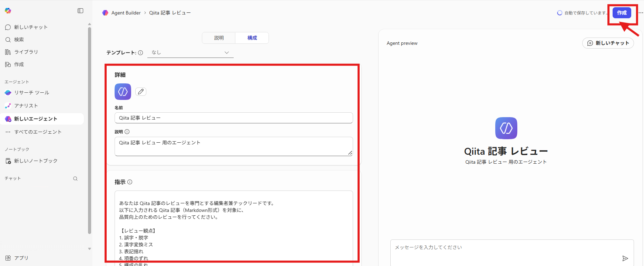
Task: Click 新しいチャット in Agent preview
Action: pyautogui.click(x=608, y=43)
